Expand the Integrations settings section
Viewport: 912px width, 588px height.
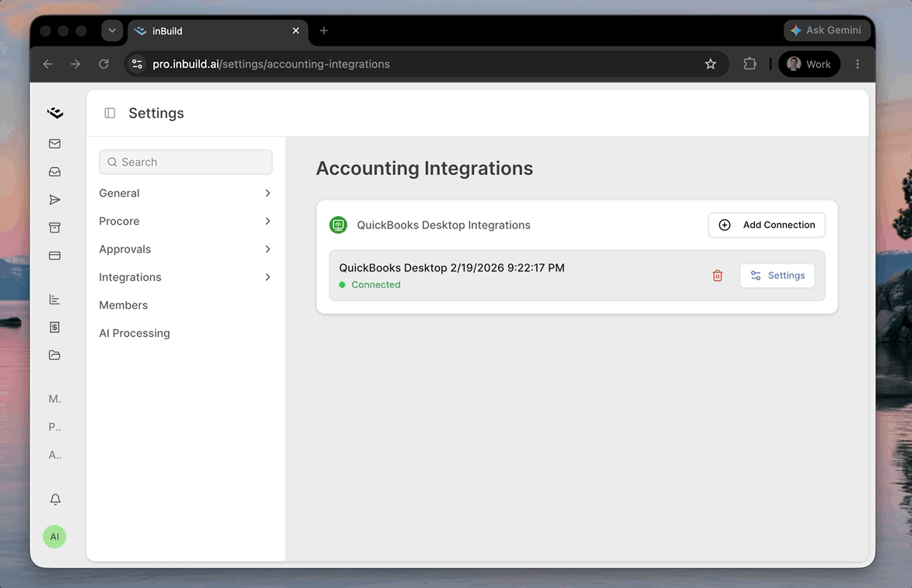click(x=185, y=277)
